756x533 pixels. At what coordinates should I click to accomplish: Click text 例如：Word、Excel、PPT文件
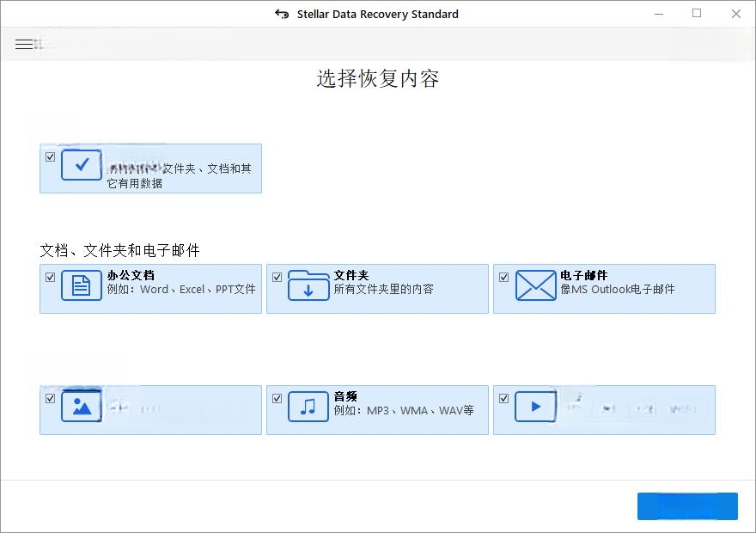pyautogui.click(x=181, y=290)
